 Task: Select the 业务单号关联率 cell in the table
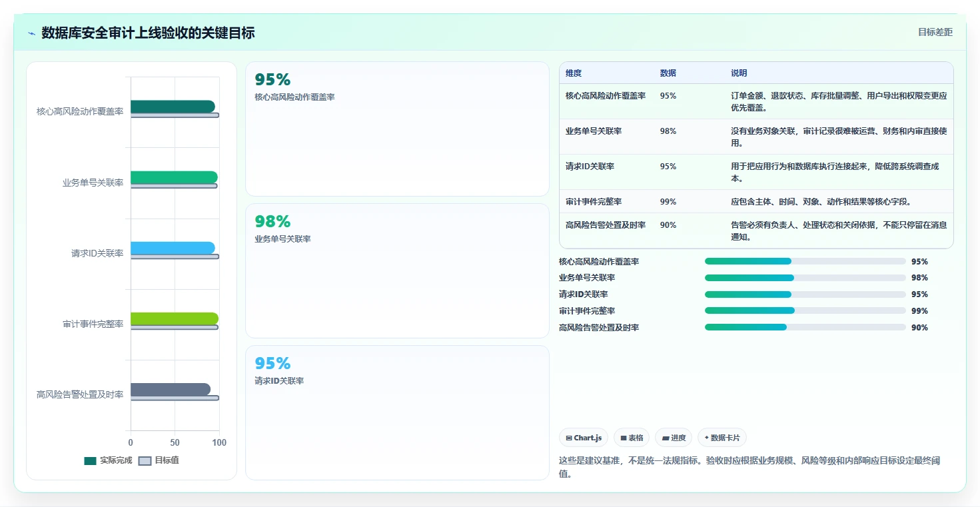(x=594, y=131)
